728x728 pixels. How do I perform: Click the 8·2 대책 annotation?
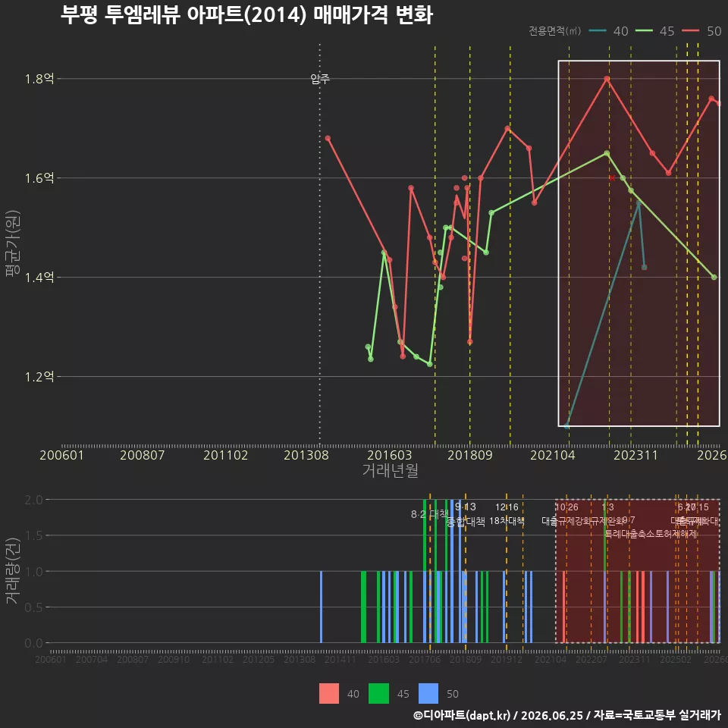click(x=429, y=514)
